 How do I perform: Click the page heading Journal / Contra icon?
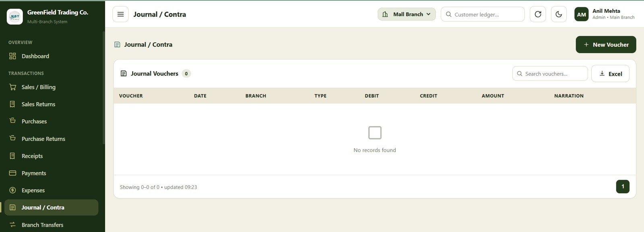117,44
